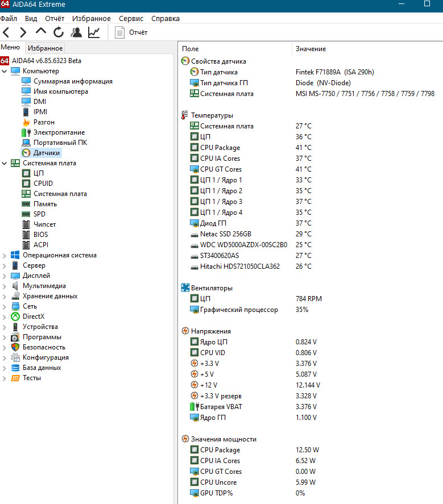Select the Тип датчика Fintek row
Viewport: 443px width, 504px height.
point(310,72)
